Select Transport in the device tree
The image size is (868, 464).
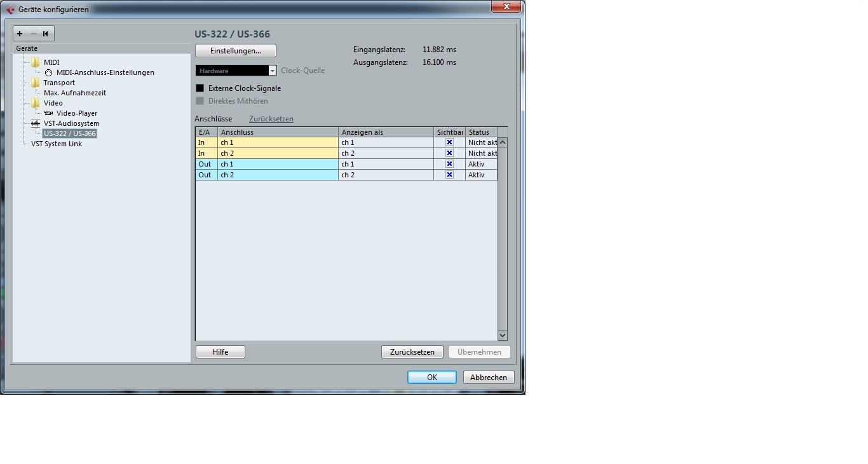point(59,83)
